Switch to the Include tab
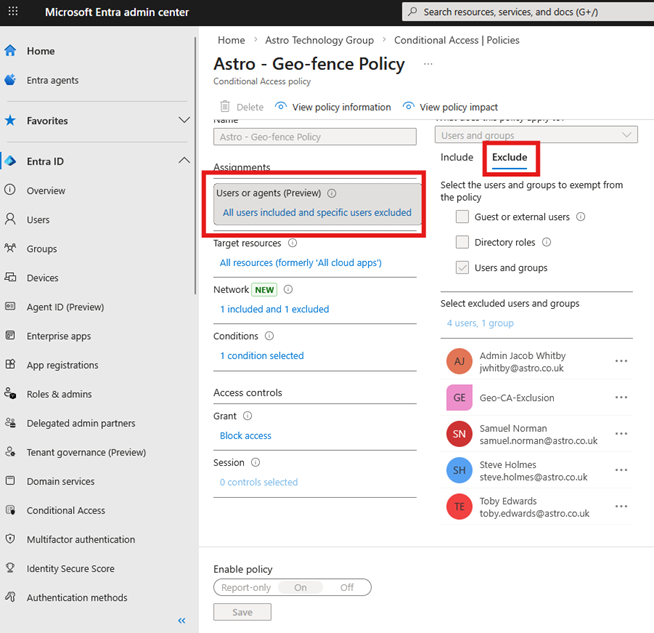Image resolution: width=654 pixels, height=633 pixels. pyautogui.click(x=457, y=157)
